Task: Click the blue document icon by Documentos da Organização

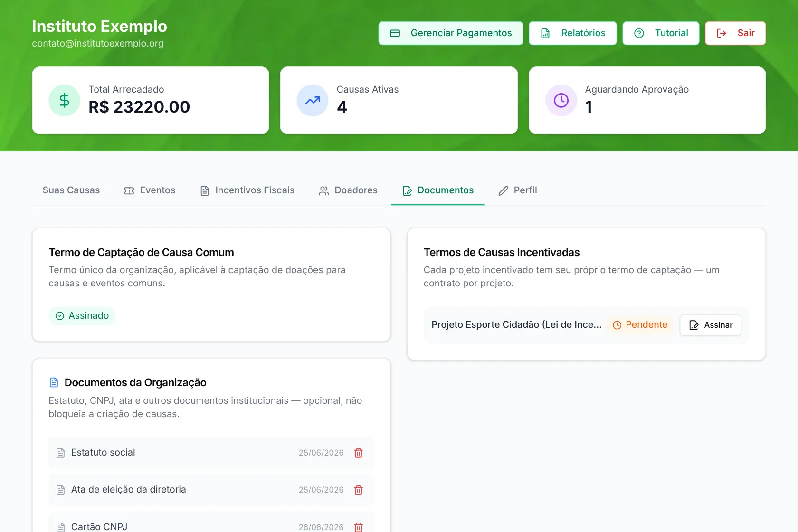Action: coord(54,382)
